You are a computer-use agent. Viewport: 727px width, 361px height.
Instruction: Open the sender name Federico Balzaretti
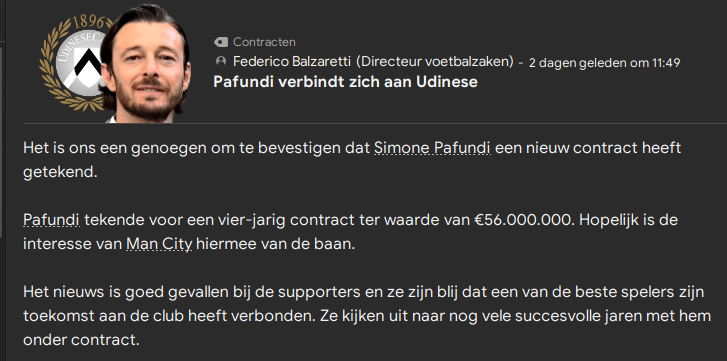tap(292, 61)
